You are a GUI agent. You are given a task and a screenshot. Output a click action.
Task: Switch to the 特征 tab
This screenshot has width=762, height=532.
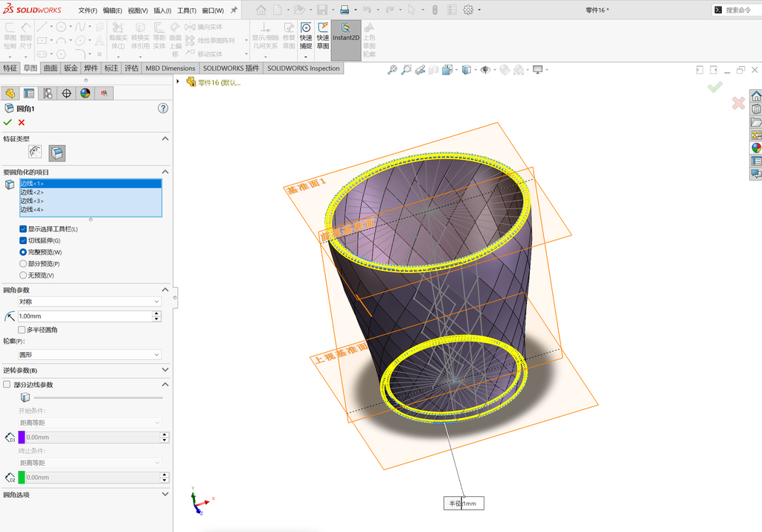point(10,68)
